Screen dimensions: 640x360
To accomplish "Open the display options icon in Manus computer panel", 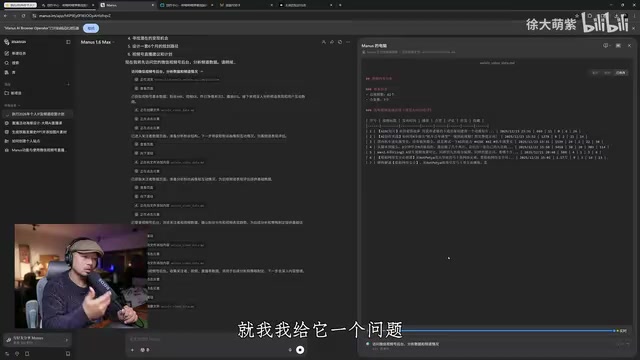I will click(x=606, y=46).
